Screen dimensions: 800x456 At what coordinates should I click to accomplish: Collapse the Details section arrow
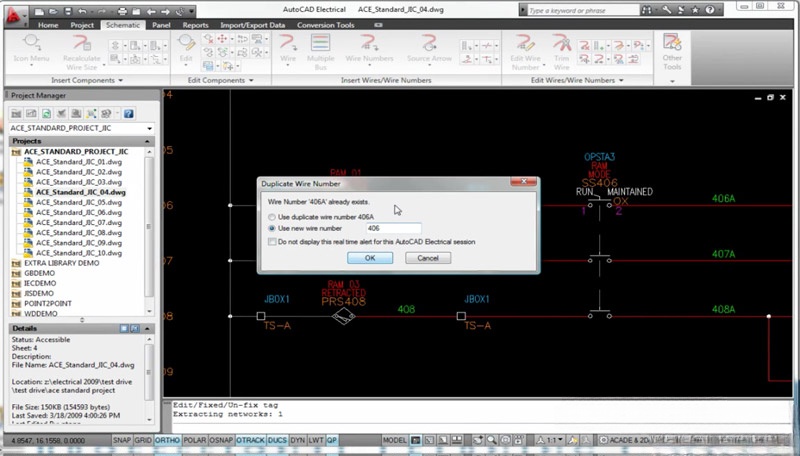click(x=147, y=328)
